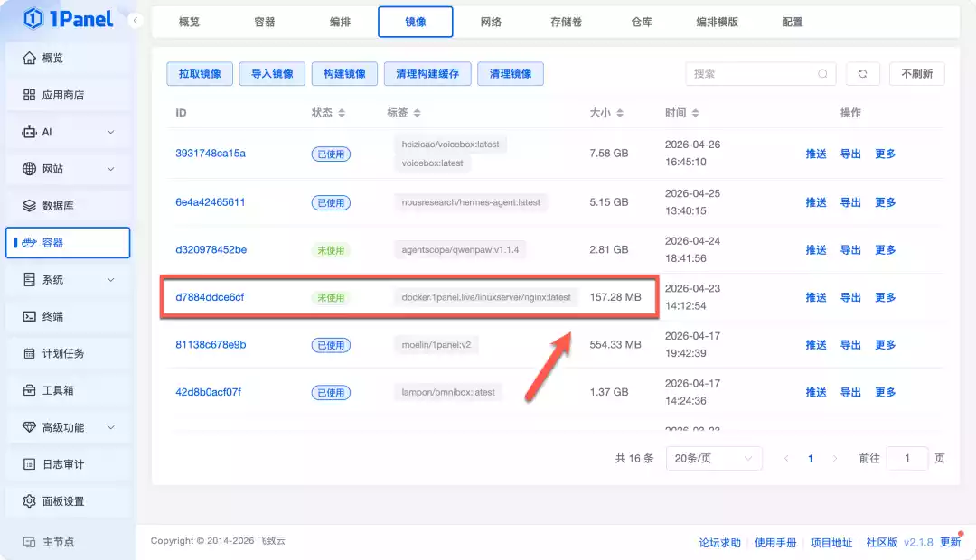This screenshot has height=560, width=976.
Task: Click the 拉取镜像 (Pull Image) button
Action: tap(199, 74)
